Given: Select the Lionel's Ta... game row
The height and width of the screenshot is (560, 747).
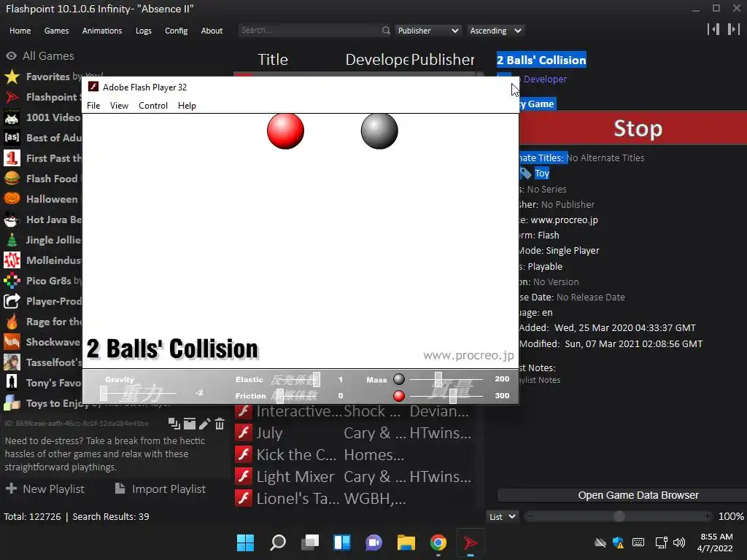Looking at the screenshot, I should coord(355,499).
